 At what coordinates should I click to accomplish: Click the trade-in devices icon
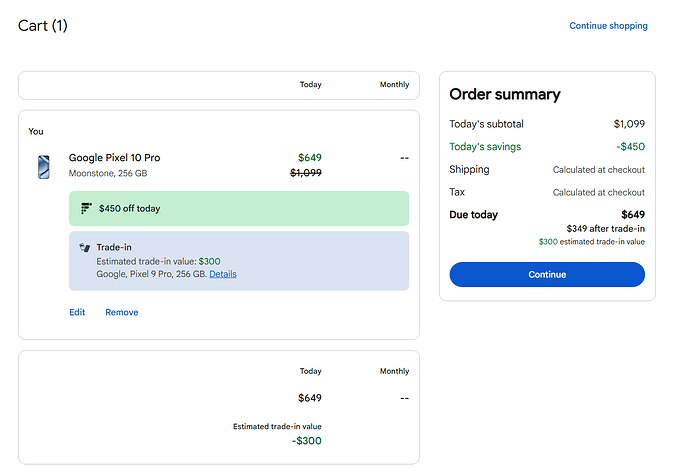coord(84,247)
